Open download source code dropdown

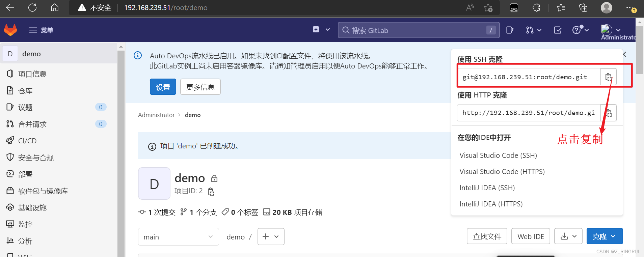[x=568, y=236]
